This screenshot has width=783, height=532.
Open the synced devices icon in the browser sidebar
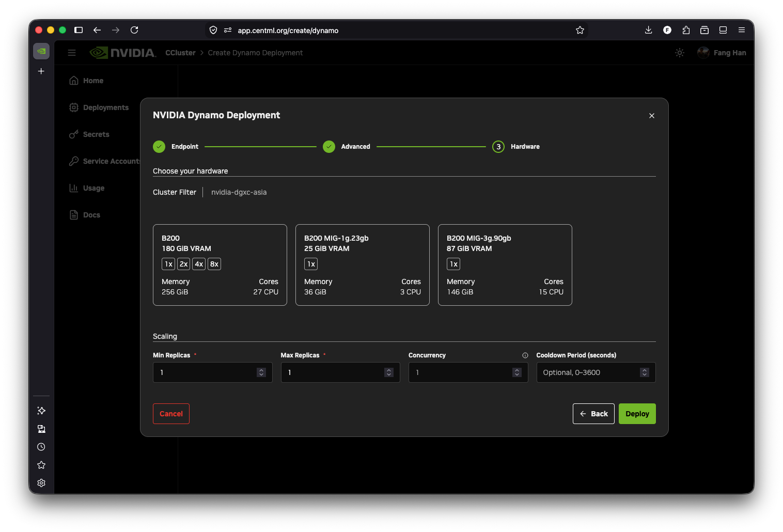point(41,429)
